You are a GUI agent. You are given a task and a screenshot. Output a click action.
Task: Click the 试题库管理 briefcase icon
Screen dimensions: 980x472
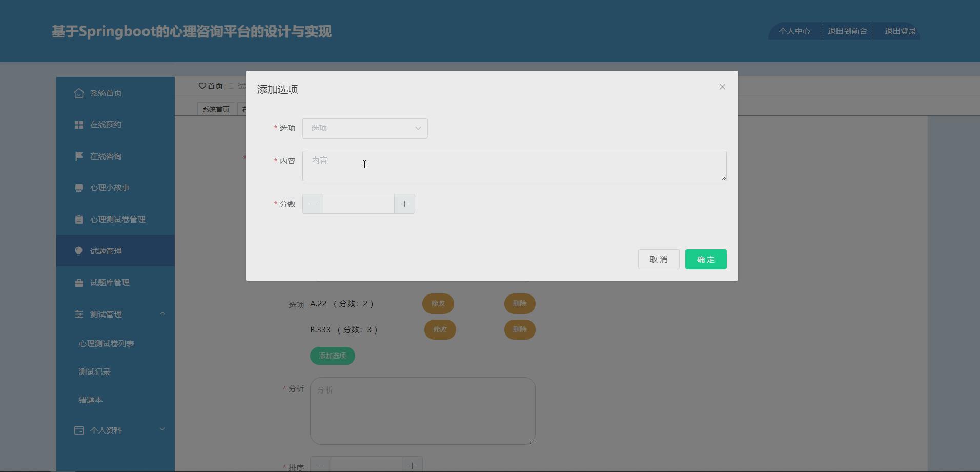coord(78,282)
